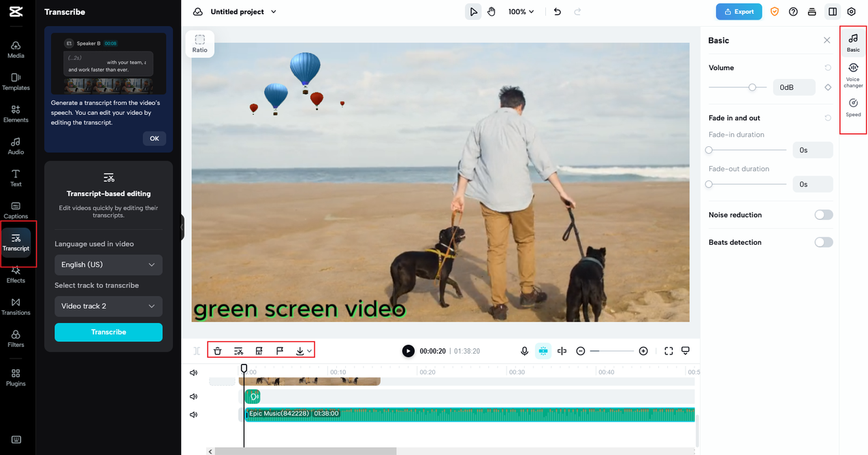The width and height of the screenshot is (868, 455).
Task: Click fit timeline to screen icon
Action: click(x=669, y=351)
